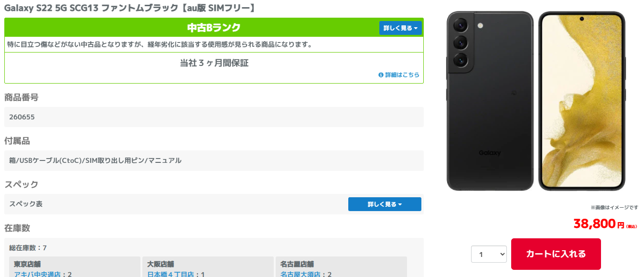The height and width of the screenshot is (277, 644).
Task: Click the info icon beside 詳細はこちら
Action: click(381, 75)
